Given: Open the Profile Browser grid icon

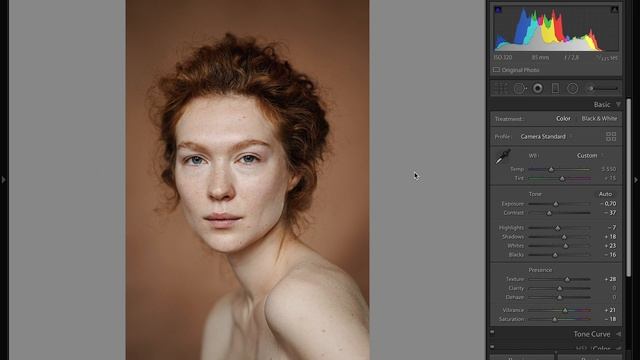Looking at the screenshot, I should point(611,136).
